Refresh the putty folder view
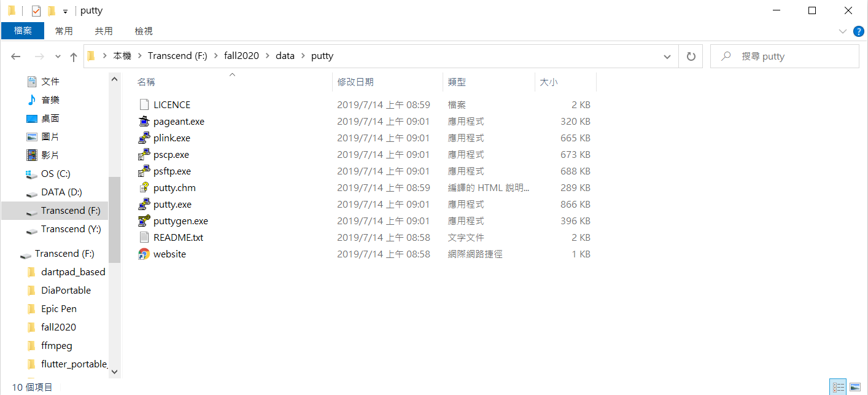The height and width of the screenshot is (395, 868). (x=691, y=57)
